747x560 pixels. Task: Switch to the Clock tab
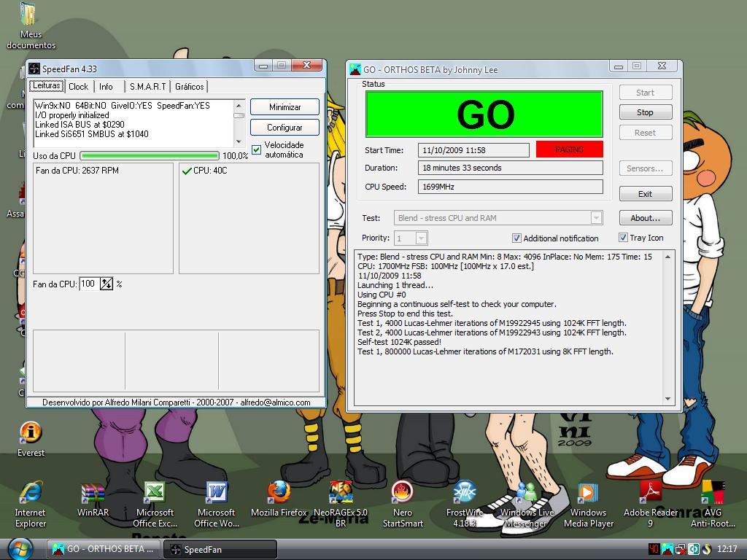[x=78, y=87]
